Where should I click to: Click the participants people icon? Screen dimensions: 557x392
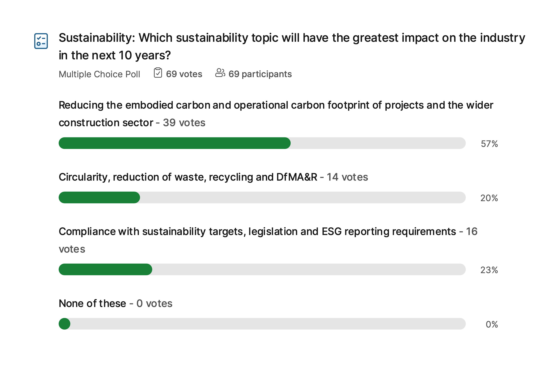pos(220,73)
